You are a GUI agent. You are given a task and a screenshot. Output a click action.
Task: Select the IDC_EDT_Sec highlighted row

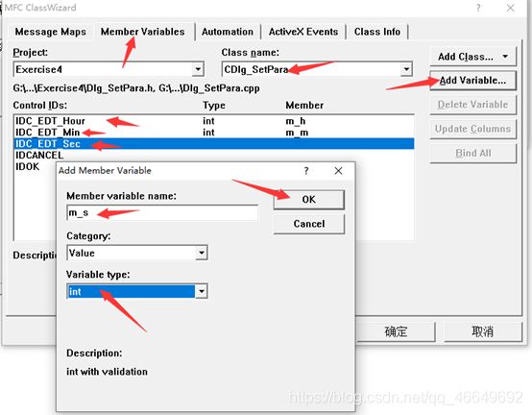tap(214, 144)
